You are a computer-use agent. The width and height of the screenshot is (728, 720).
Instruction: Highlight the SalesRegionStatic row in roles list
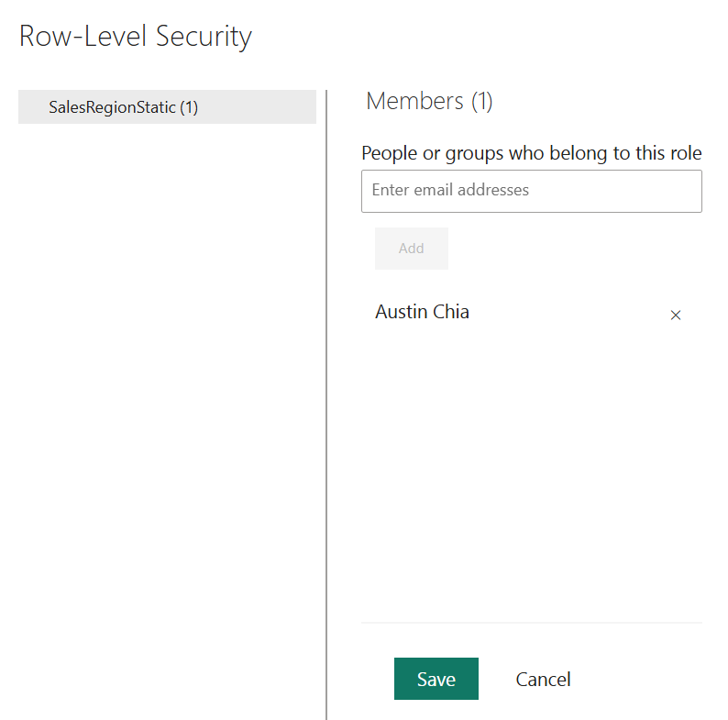167,107
